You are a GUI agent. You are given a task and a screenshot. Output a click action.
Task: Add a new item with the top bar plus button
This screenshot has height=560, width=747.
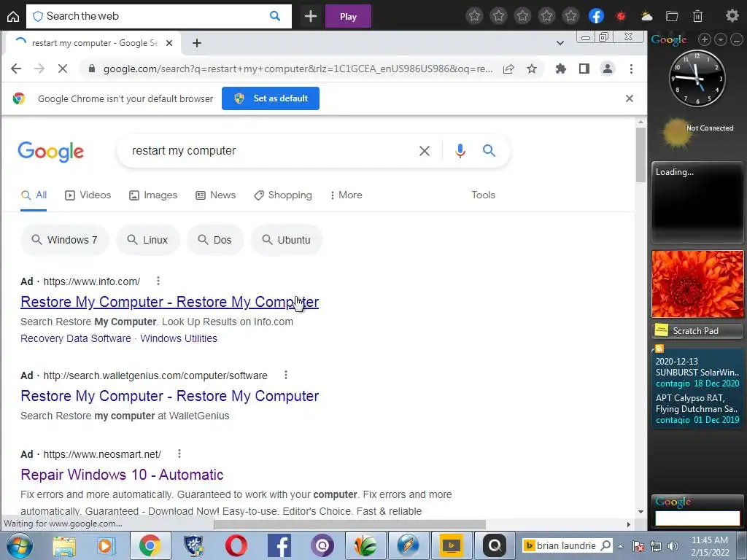(x=311, y=16)
